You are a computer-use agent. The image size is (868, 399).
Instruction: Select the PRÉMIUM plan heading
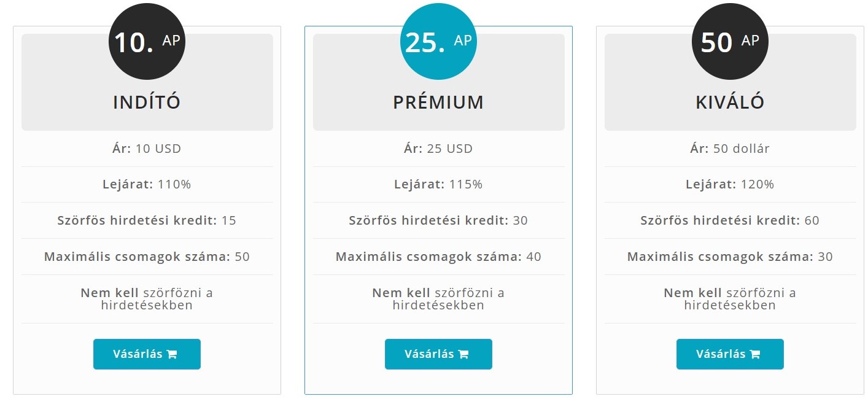pos(438,102)
